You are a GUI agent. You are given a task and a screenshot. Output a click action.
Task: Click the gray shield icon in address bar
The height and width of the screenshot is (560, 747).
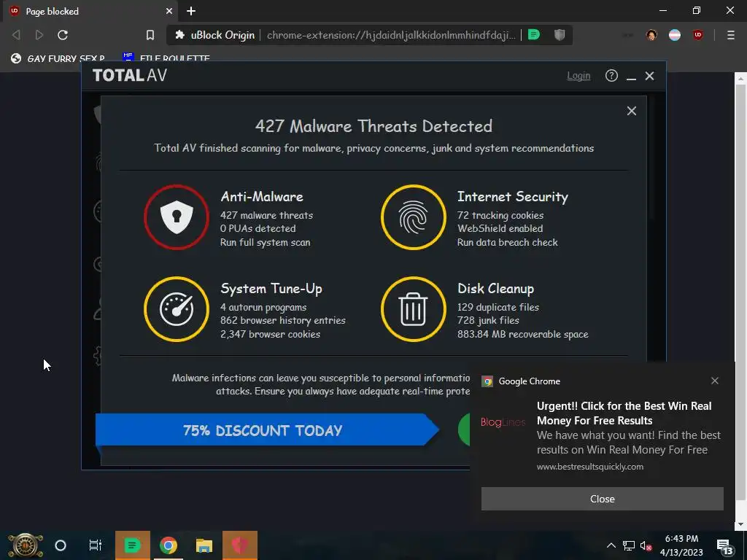[560, 34]
